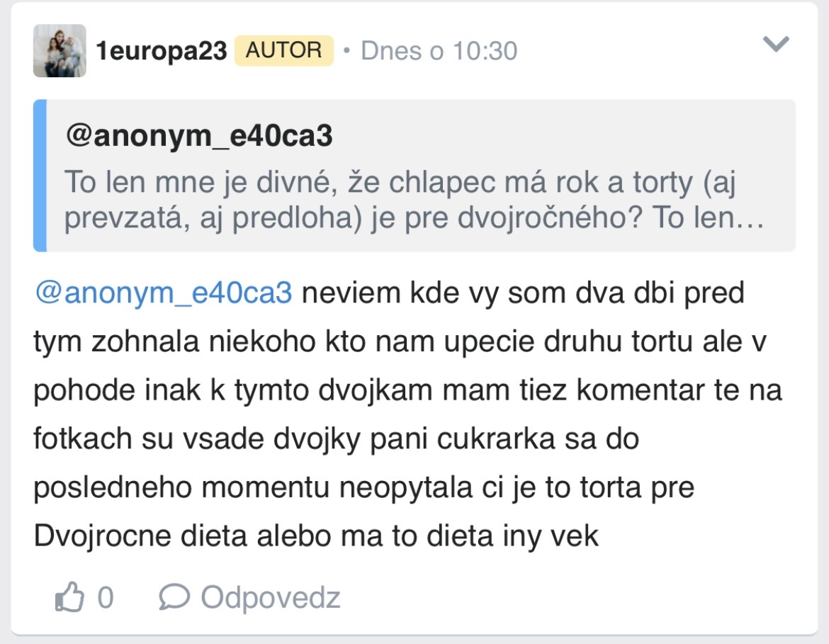Image resolution: width=829 pixels, height=644 pixels.
Task: Click the like count showing 0
Action: coord(105,598)
